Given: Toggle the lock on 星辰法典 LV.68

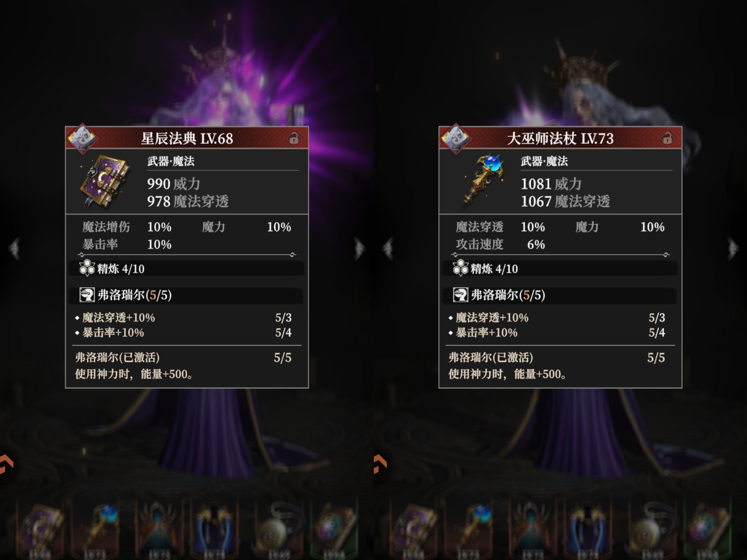Looking at the screenshot, I should [294, 138].
